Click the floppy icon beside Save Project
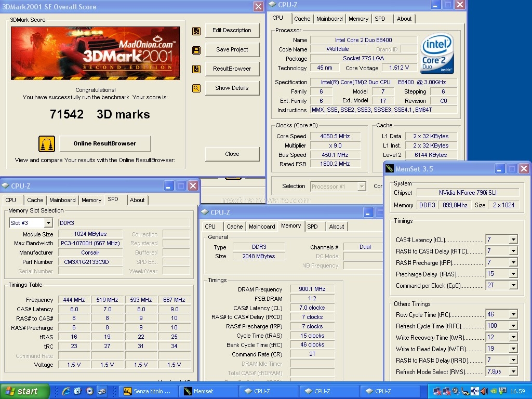532x399 pixels. click(196, 50)
